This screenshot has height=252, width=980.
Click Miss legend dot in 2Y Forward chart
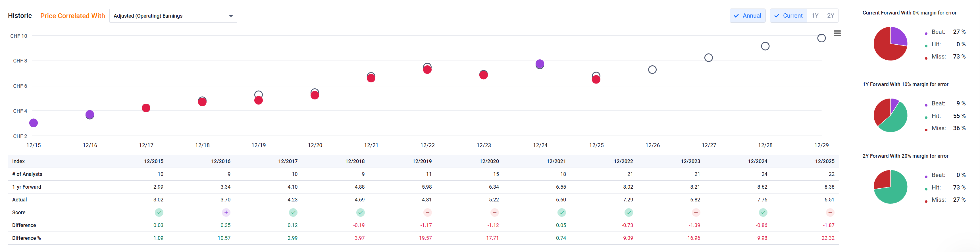coord(926,201)
